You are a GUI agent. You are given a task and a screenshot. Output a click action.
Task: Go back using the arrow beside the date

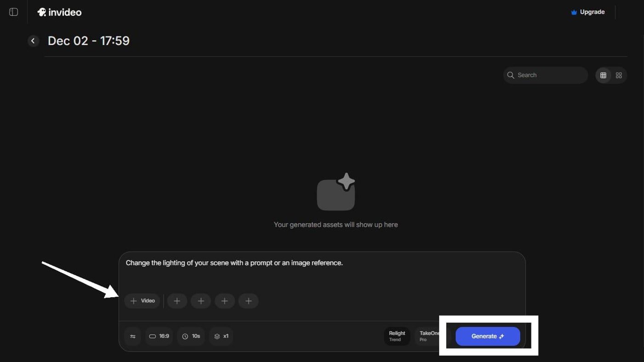point(33,41)
